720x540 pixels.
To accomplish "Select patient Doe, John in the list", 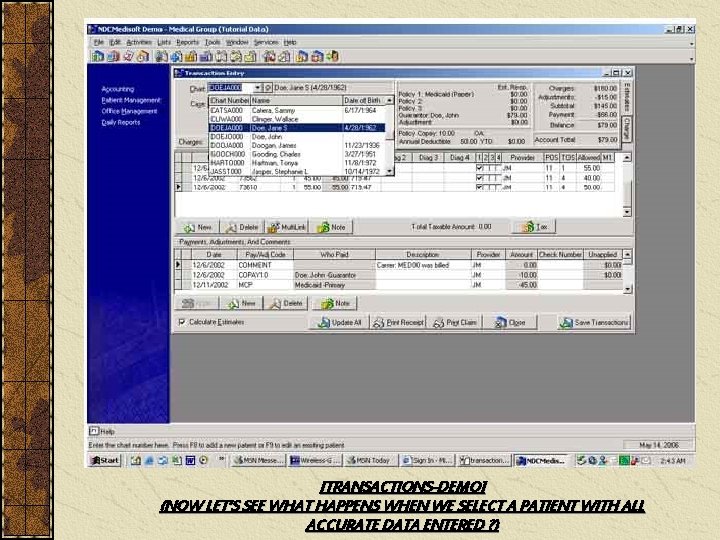I will 297,136.
